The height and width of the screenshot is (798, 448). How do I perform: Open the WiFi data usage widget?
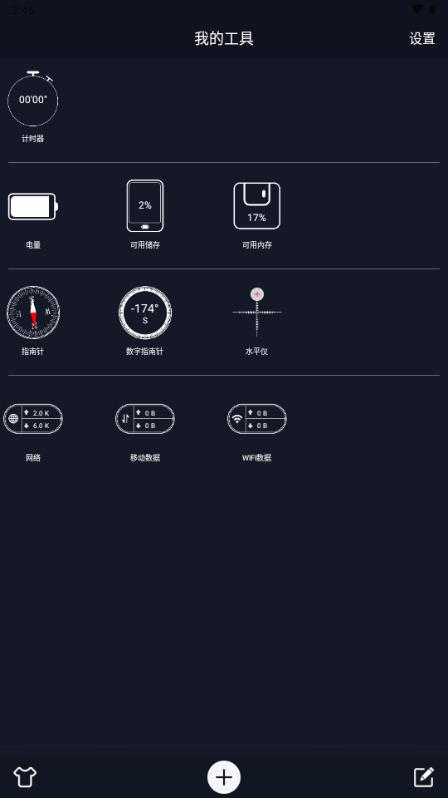coord(257,419)
